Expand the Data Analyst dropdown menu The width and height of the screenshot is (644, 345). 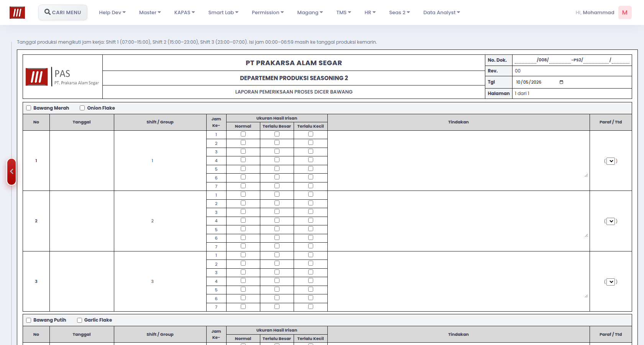tap(442, 13)
